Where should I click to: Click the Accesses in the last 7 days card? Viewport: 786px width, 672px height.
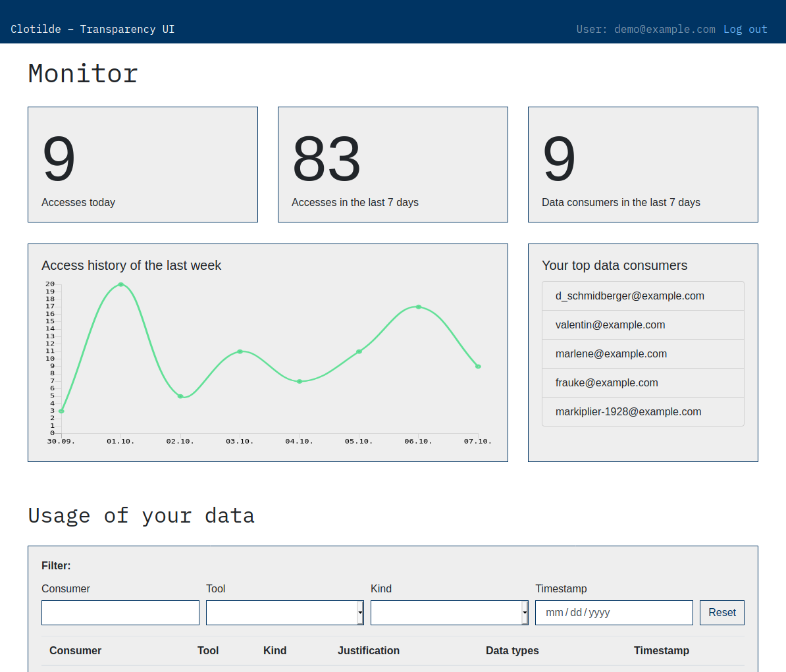tap(393, 165)
